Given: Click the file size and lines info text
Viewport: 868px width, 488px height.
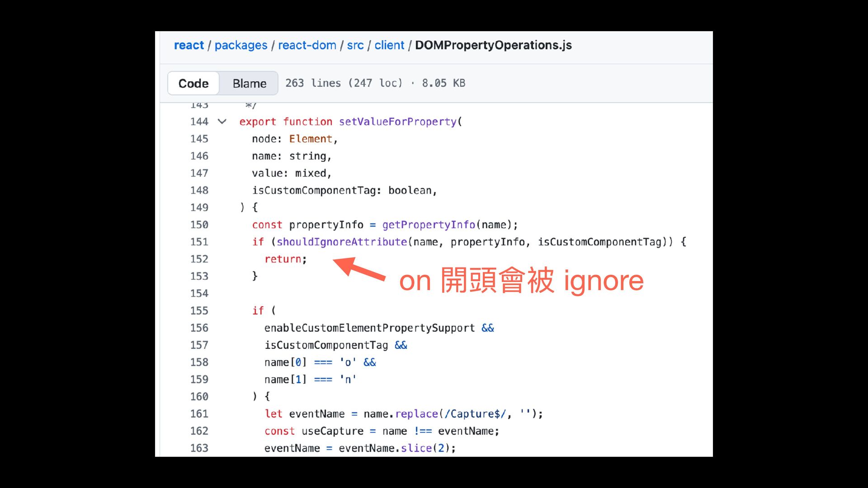Looking at the screenshot, I should point(375,83).
